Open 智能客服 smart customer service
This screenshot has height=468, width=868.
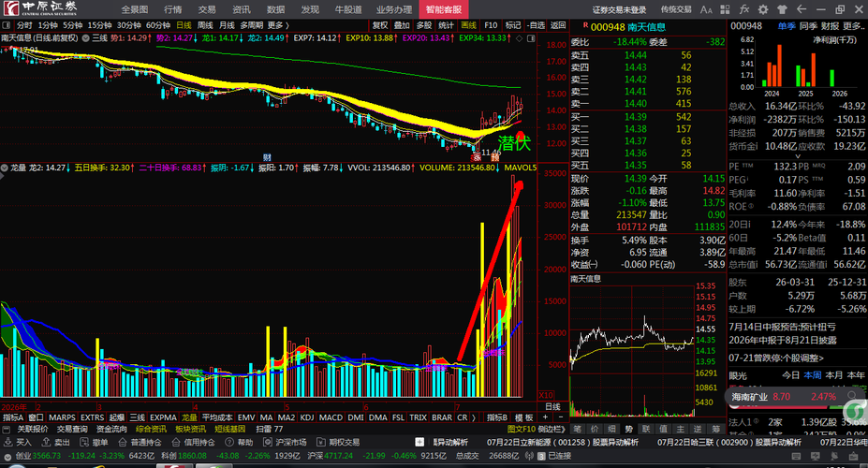pyautogui.click(x=444, y=9)
